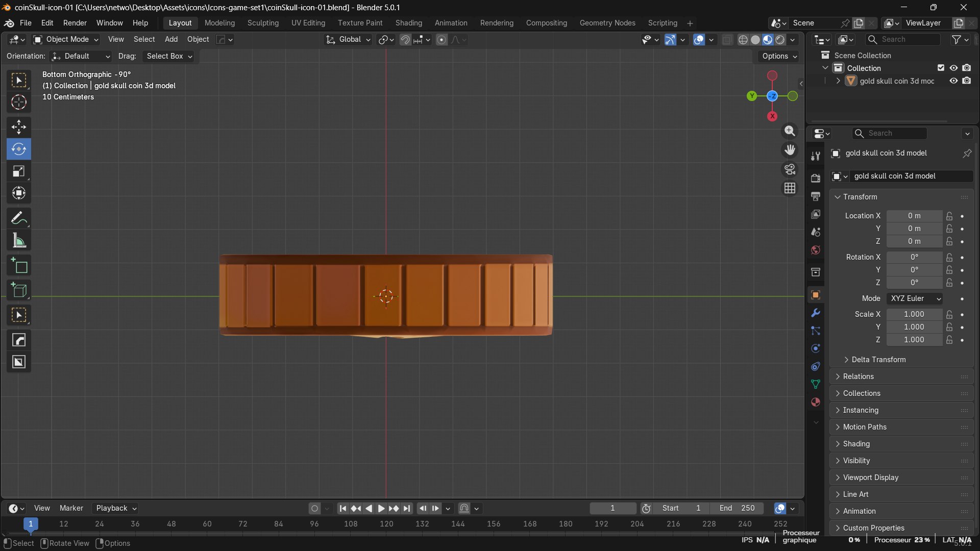Viewport: 980px width, 551px height.
Task: Toggle X-ray display in viewport header
Action: (727, 39)
